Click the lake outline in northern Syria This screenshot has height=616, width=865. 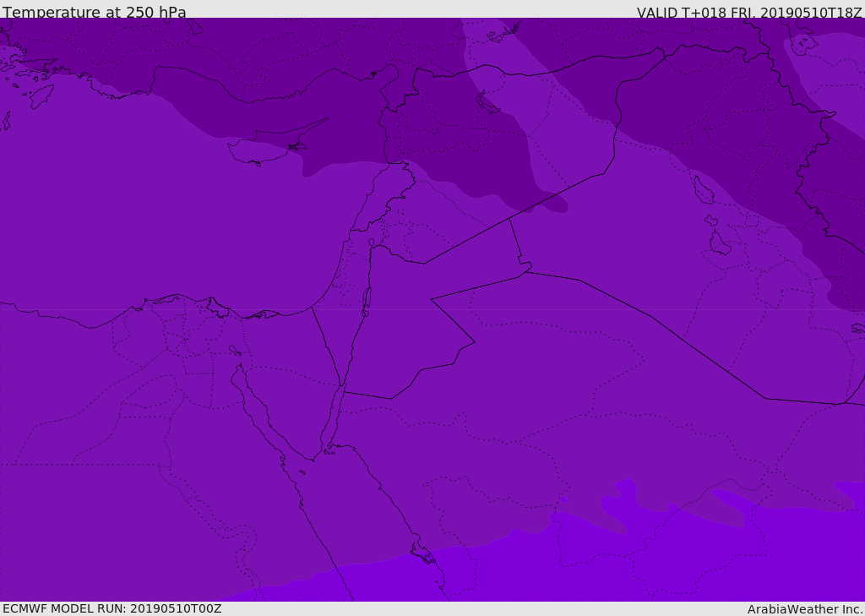(487, 103)
